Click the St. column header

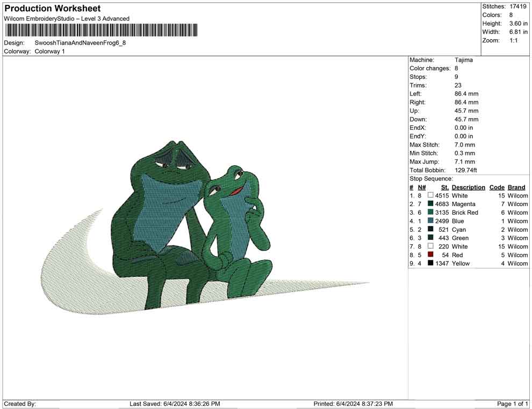click(x=445, y=187)
